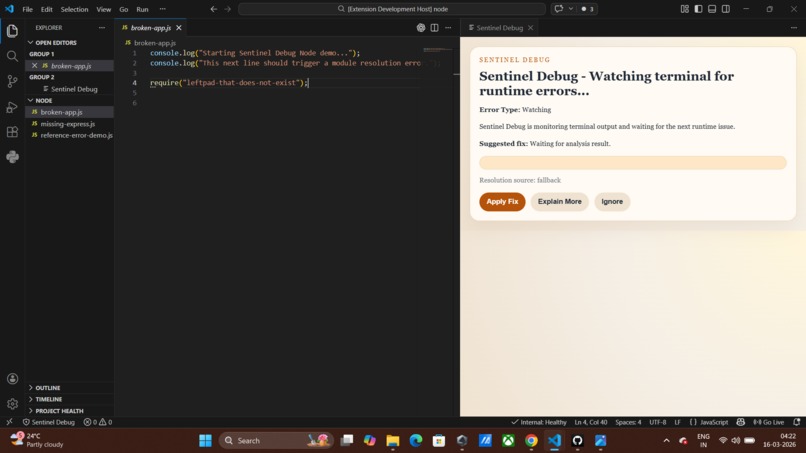The image size is (806, 453).
Task: Click the Copilot icon in editor toolbar
Action: pyautogui.click(x=420, y=28)
